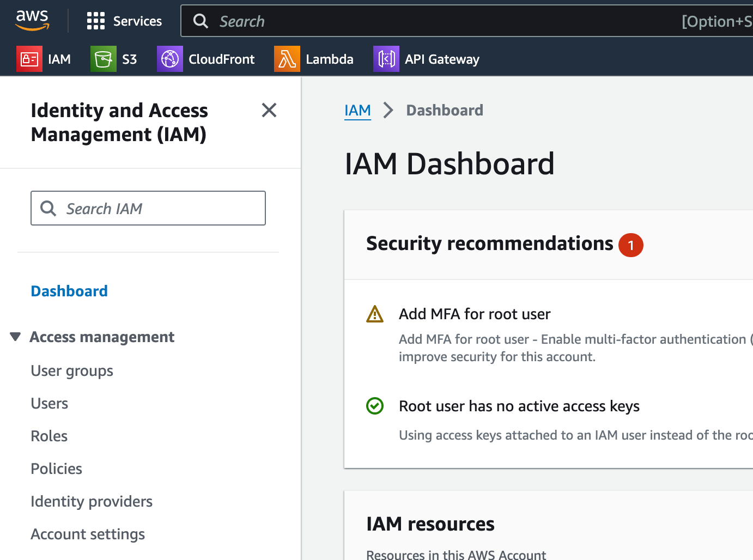
Task: Close the IAM navigation side panel
Action: tap(269, 110)
